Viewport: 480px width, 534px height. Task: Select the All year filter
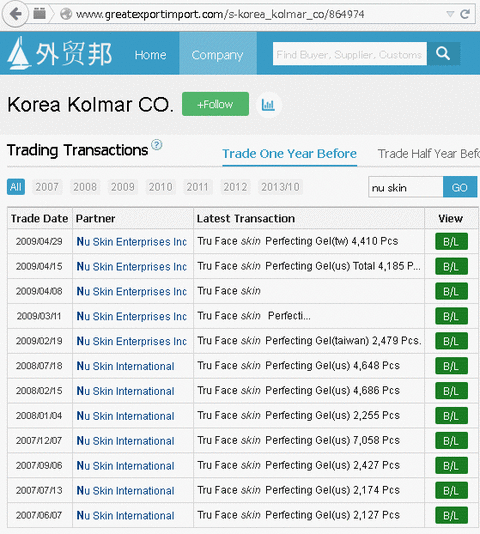(16, 187)
